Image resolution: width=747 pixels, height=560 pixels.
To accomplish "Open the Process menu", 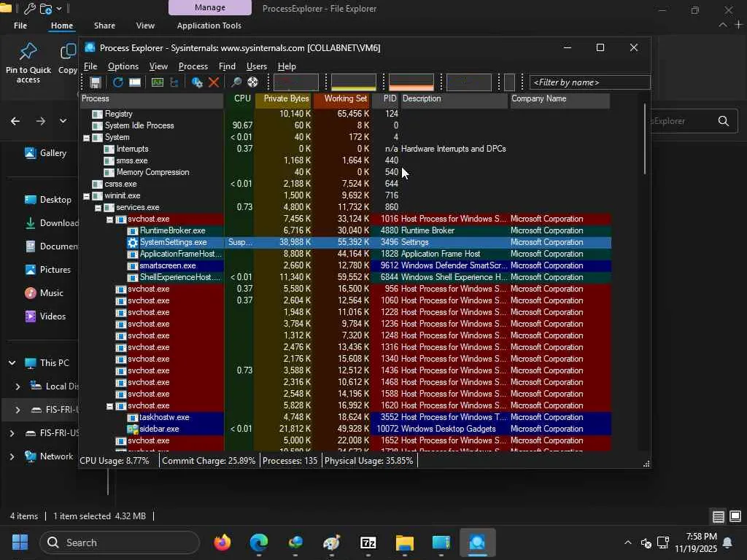I will (193, 66).
